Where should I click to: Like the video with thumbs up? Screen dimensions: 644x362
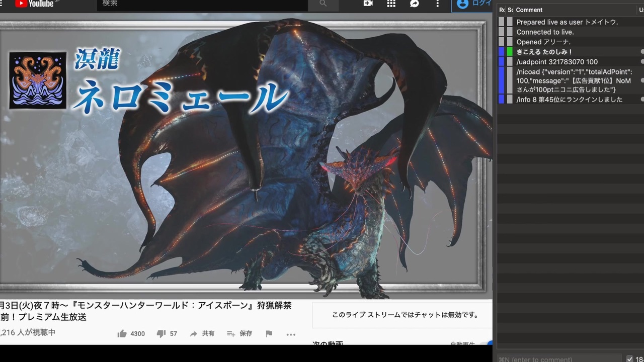click(x=131, y=333)
